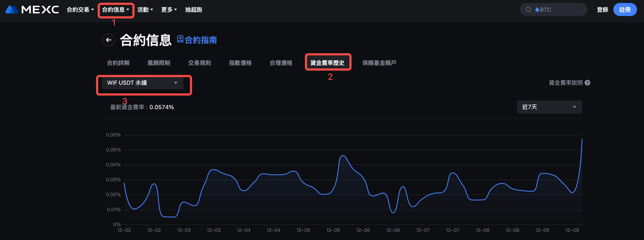The width and height of the screenshot is (644, 240).
Task: Switch to the 風險限制 tab
Action: pos(159,63)
